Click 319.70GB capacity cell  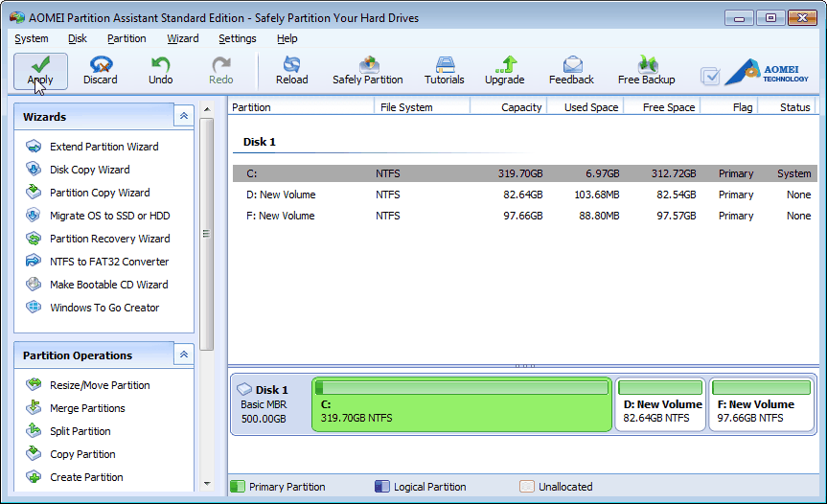(x=520, y=173)
